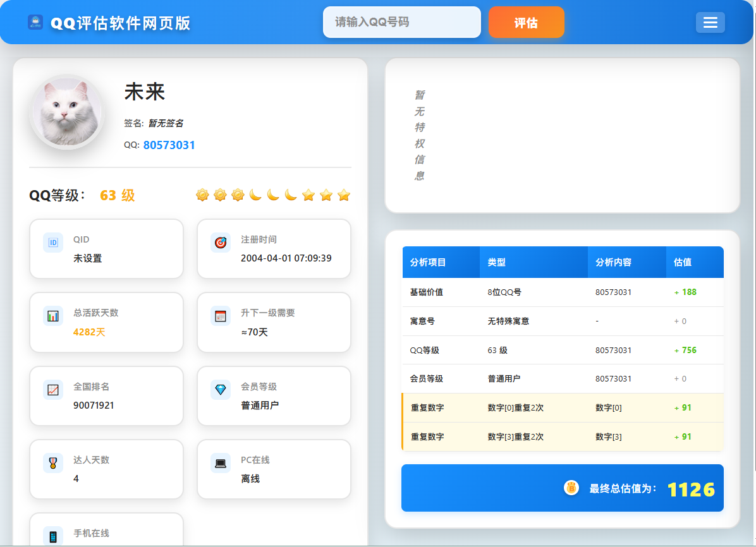This screenshot has height=547, width=756.
Task: Click the QQ logo icon in header
Action: click(35, 23)
